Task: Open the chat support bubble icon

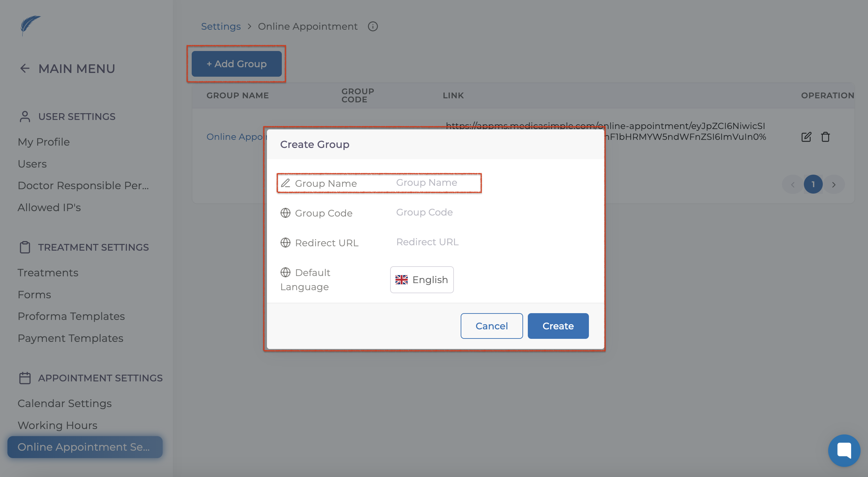Action: (844, 450)
